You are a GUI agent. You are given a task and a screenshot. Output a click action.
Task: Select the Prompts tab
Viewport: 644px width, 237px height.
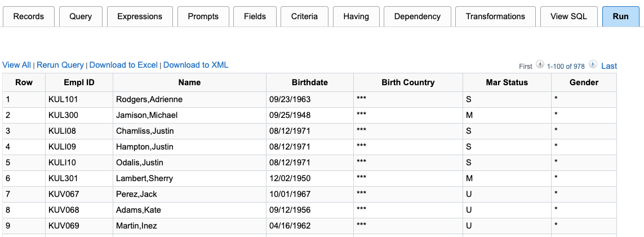(203, 16)
